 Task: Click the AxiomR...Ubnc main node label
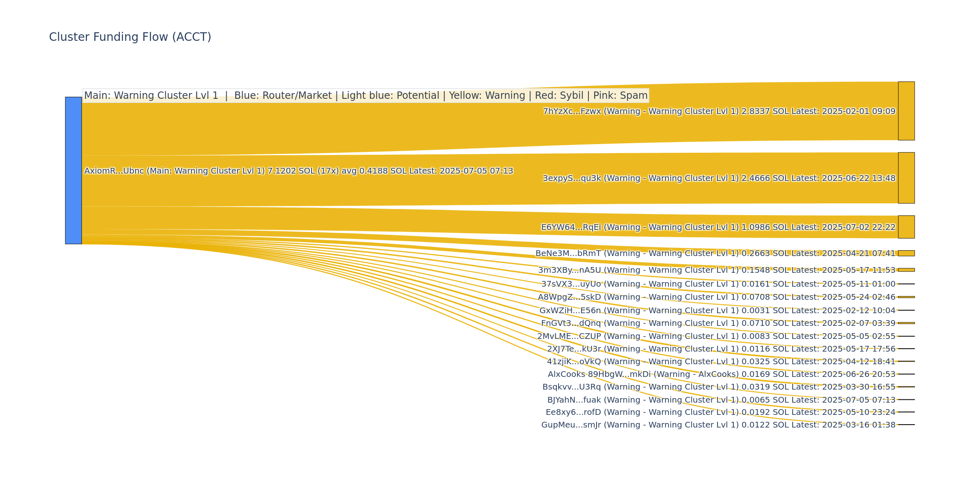(x=298, y=171)
